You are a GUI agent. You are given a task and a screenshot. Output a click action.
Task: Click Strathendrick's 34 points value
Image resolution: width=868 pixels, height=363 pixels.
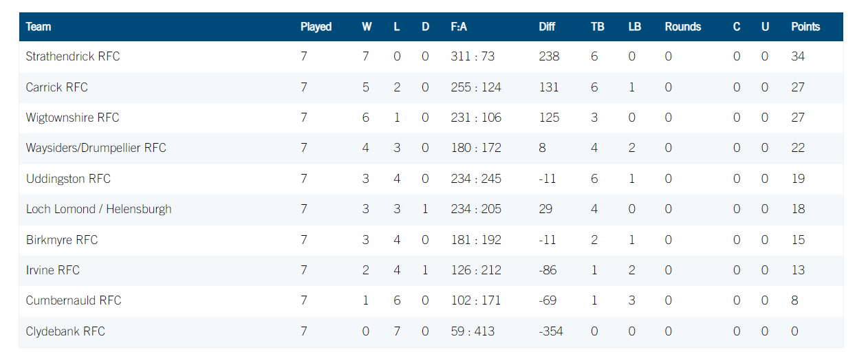coord(798,56)
